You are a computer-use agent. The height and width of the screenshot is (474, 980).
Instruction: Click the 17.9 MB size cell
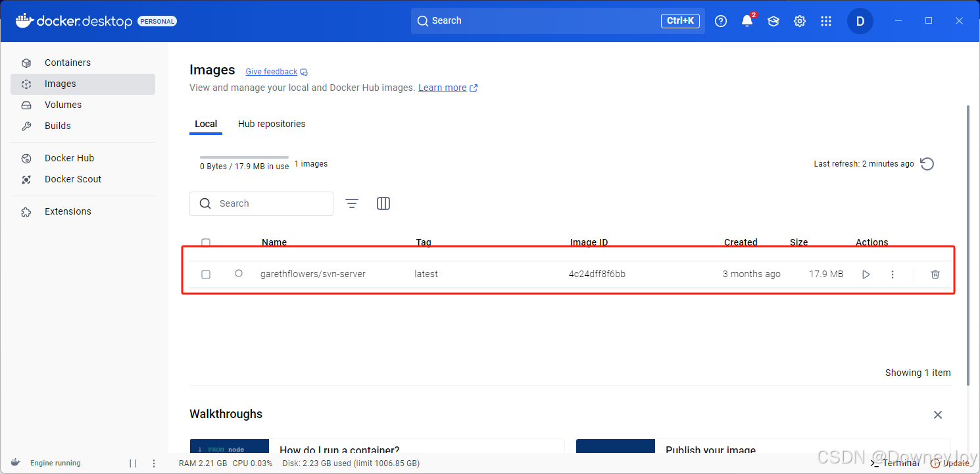point(826,274)
